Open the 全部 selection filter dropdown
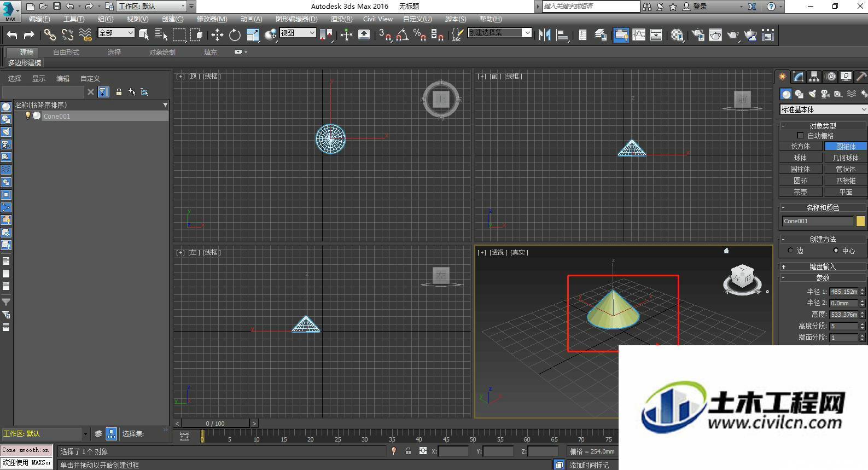Image resolution: width=868 pixels, height=470 pixels. (116, 33)
